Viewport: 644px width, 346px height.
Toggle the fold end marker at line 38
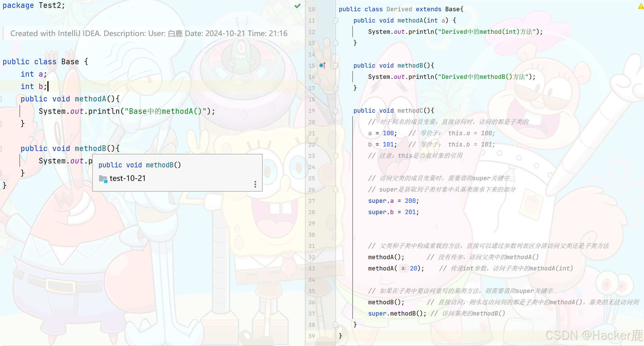click(x=336, y=325)
